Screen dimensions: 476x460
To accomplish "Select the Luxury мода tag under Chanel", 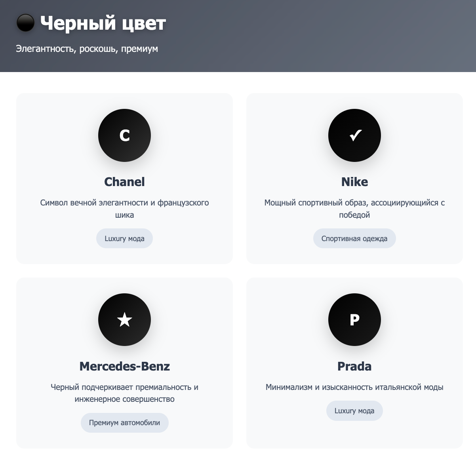I will (124, 238).
